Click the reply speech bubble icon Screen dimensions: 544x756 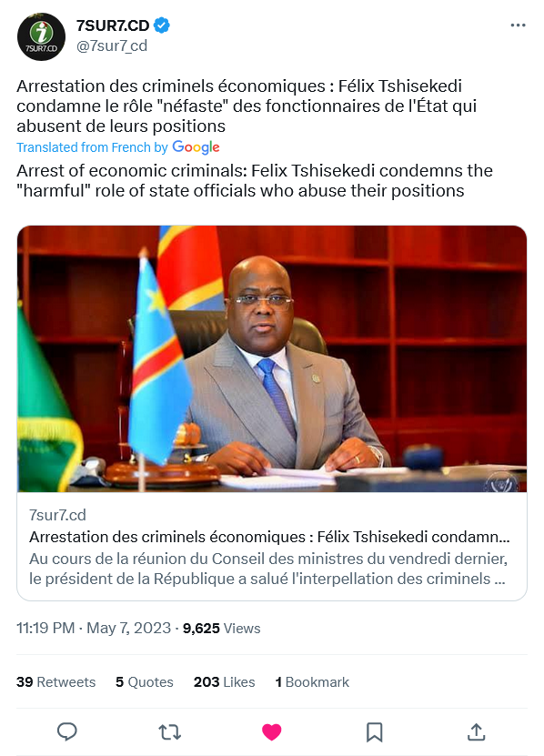(x=67, y=731)
